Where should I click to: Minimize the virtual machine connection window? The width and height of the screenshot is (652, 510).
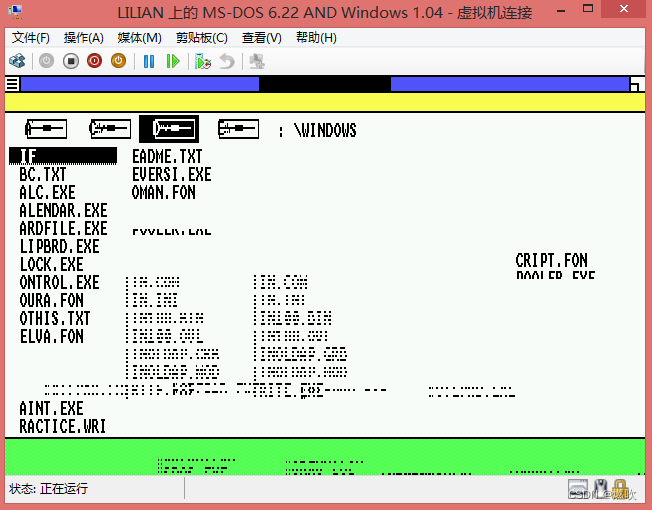tap(561, 9)
